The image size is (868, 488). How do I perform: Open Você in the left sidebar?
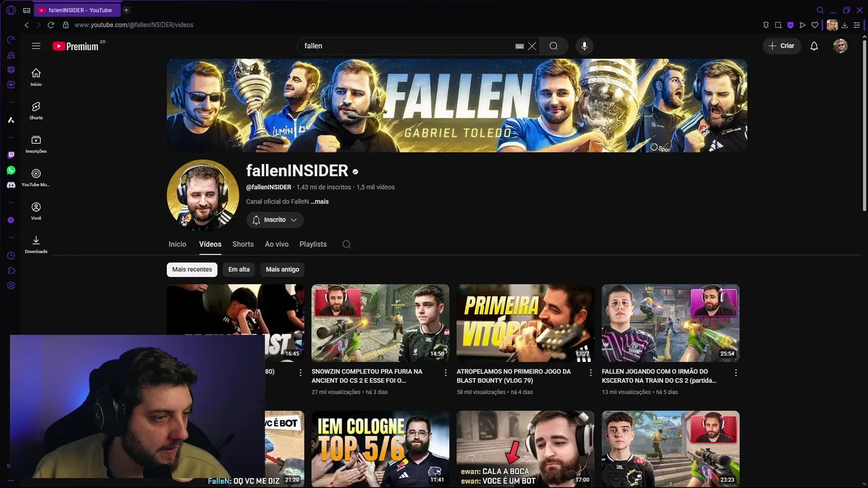[x=36, y=211]
